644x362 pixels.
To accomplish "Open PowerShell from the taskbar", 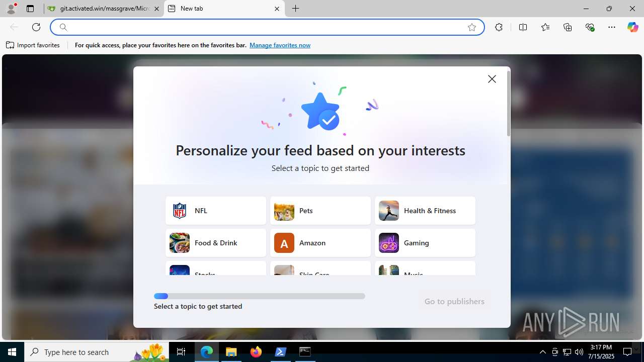I will coord(281,352).
